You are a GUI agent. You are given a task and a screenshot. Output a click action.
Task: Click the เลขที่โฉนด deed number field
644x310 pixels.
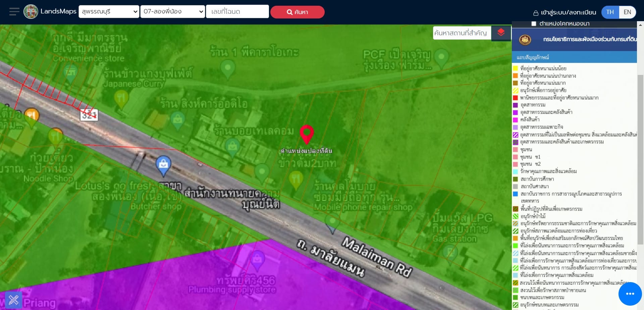coord(237,11)
